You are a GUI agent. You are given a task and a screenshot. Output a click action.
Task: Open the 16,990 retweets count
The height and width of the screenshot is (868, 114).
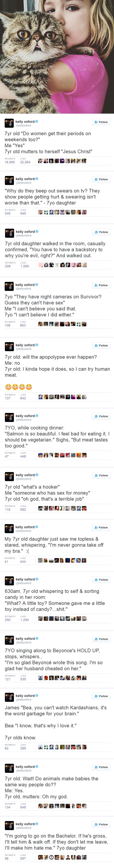click(10, 162)
